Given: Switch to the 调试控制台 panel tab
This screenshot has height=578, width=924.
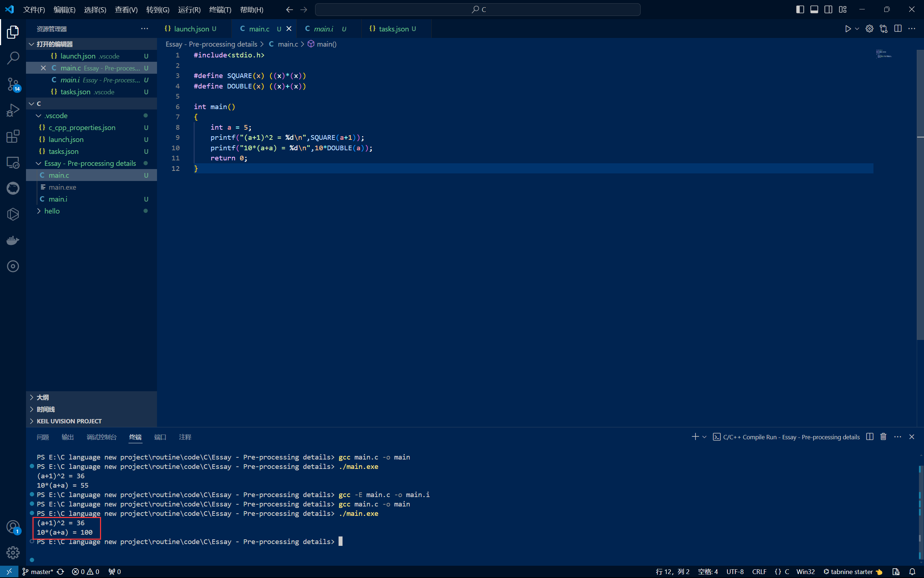Looking at the screenshot, I should 101,437.
